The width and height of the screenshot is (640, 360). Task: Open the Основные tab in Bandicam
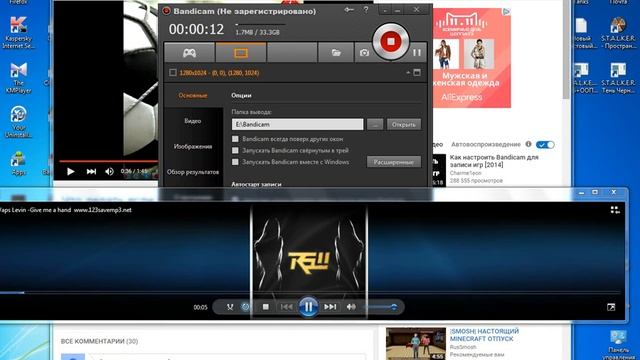point(193,96)
